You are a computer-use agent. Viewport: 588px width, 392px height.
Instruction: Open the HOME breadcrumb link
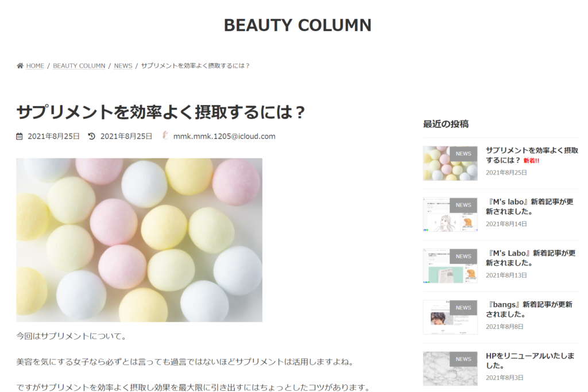coord(35,65)
